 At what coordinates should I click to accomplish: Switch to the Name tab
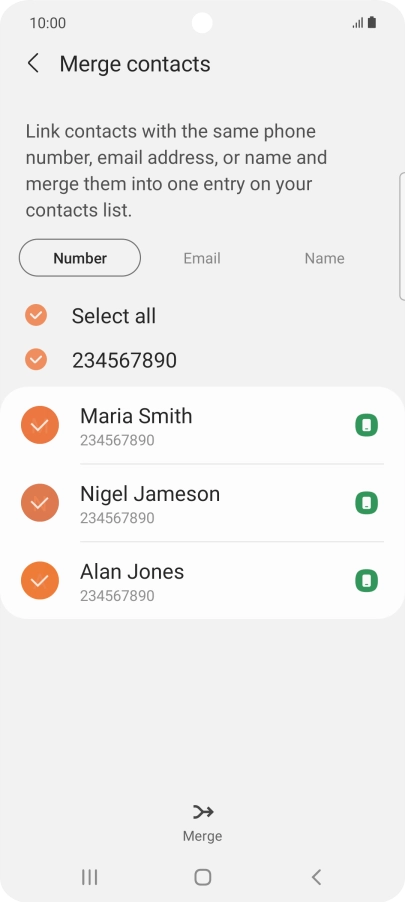324,258
